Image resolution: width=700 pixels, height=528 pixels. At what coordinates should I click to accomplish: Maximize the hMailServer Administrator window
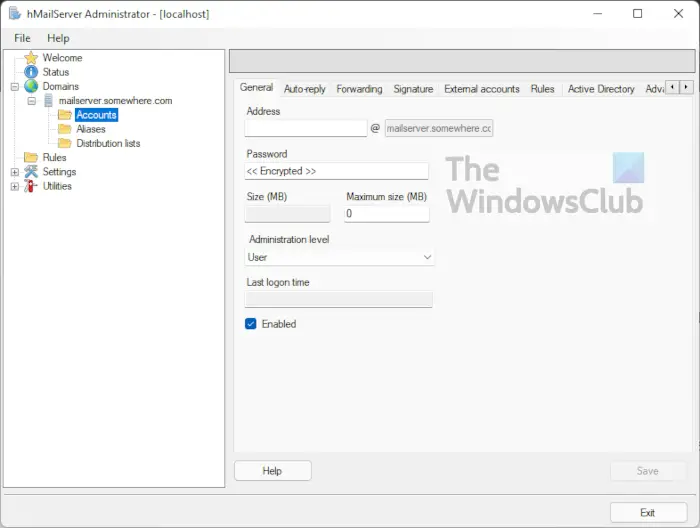pos(638,14)
